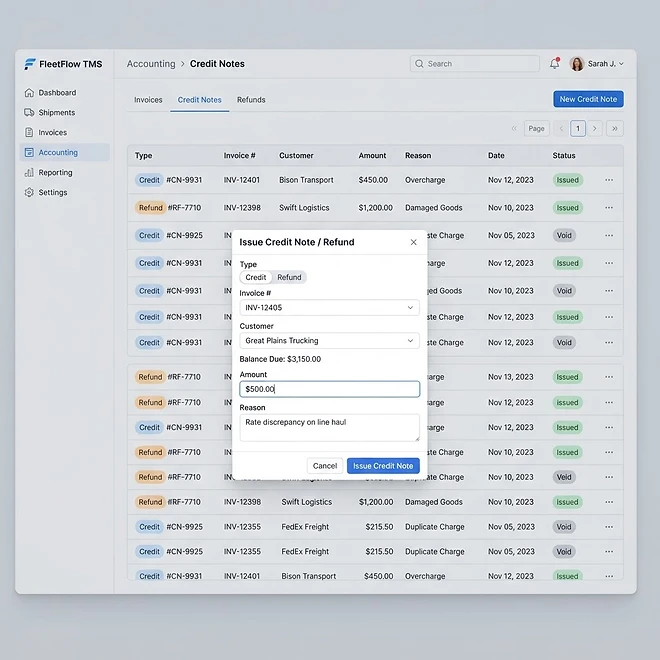This screenshot has height=660, width=660.
Task: Click the Reason text area
Action: [x=330, y=428]
